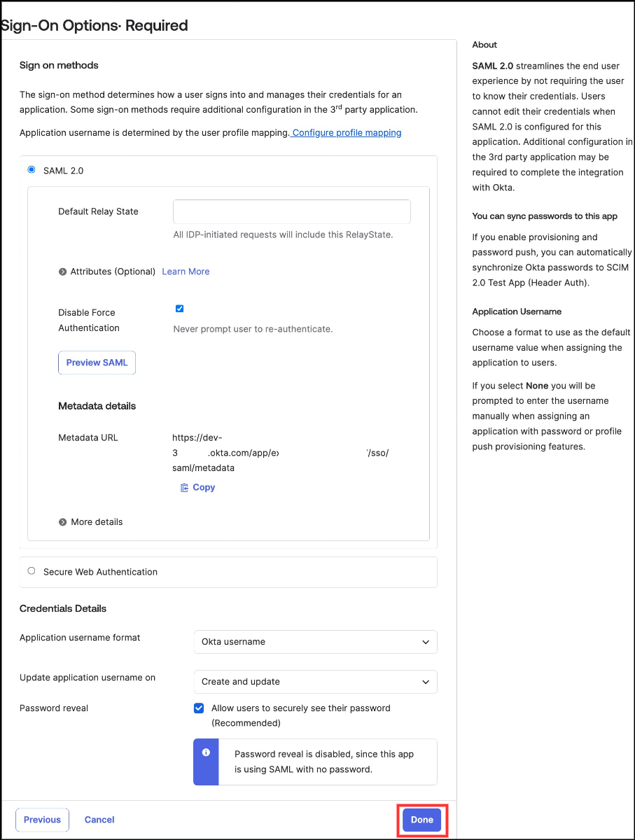Uncheck Disable Force Authentication checkbox
The height and width of the screenshot is (840, 635).
tap(180, 309)
